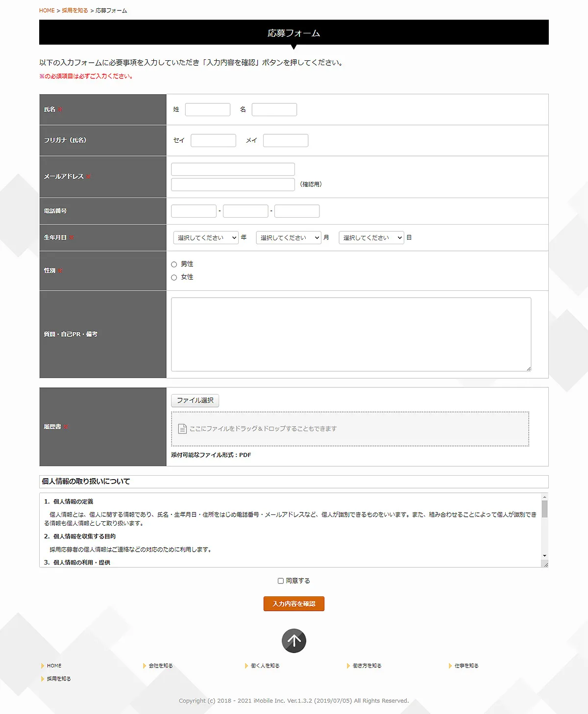Click the ファイル選択 file selection button
588x714 pixels.
tap(195, 400)
